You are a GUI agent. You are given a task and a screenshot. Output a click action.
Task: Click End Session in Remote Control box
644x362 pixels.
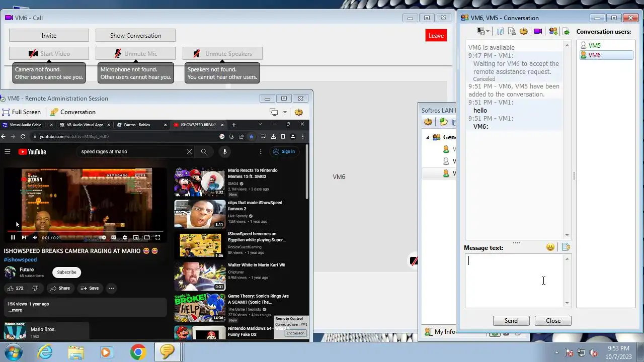pos(295,333)
